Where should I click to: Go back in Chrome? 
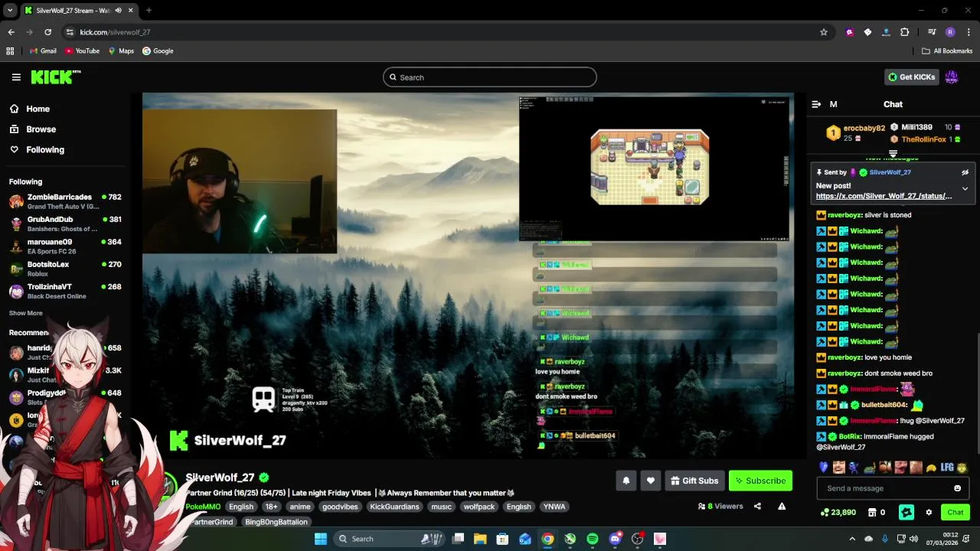(11, 32)
